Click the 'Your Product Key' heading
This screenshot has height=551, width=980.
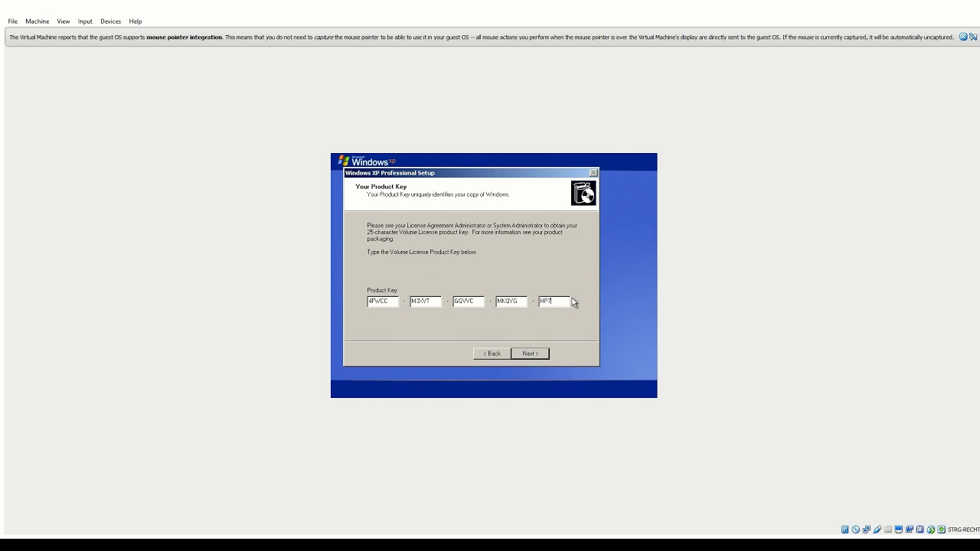[x=381, y=187]
